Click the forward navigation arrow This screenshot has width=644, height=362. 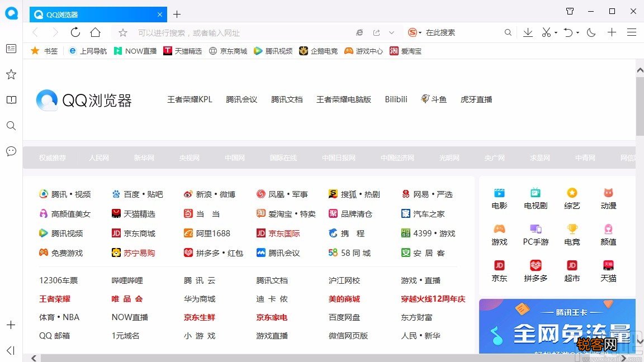click(55, 32)
